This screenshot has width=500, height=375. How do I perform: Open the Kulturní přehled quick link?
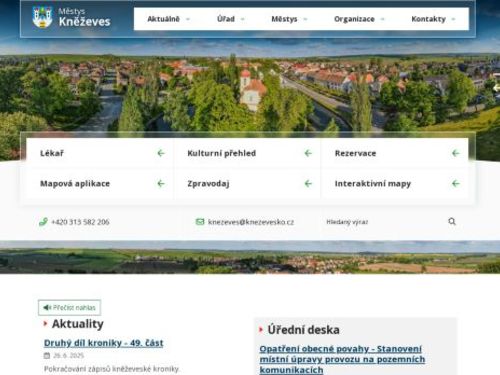(x=247, y=153)
